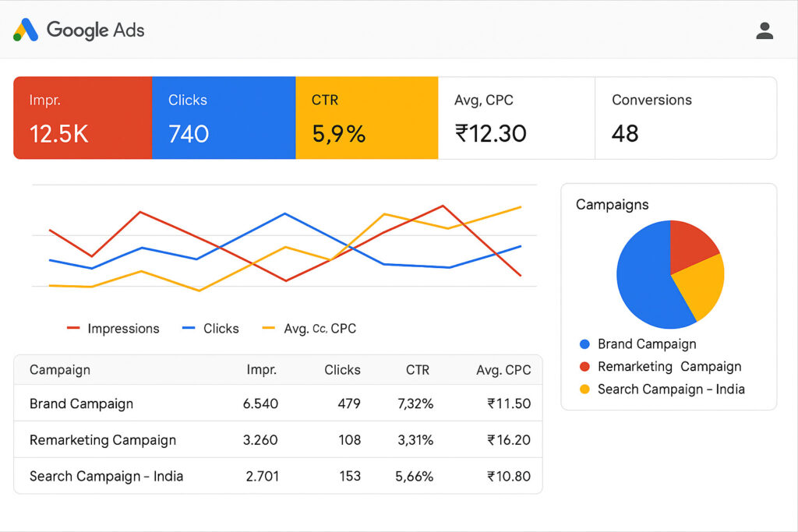Open Search Campaign – India in the table

(x=106, y=476)
